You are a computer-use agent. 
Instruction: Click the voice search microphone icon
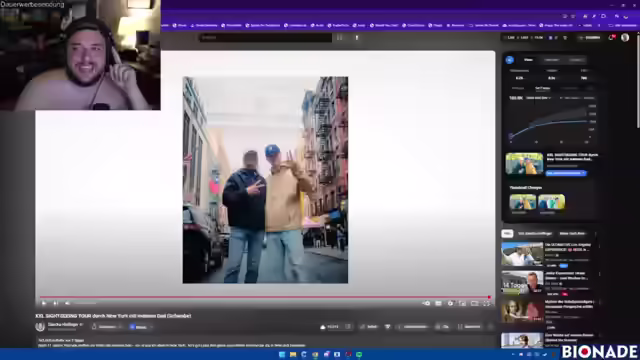pos(357,38)
